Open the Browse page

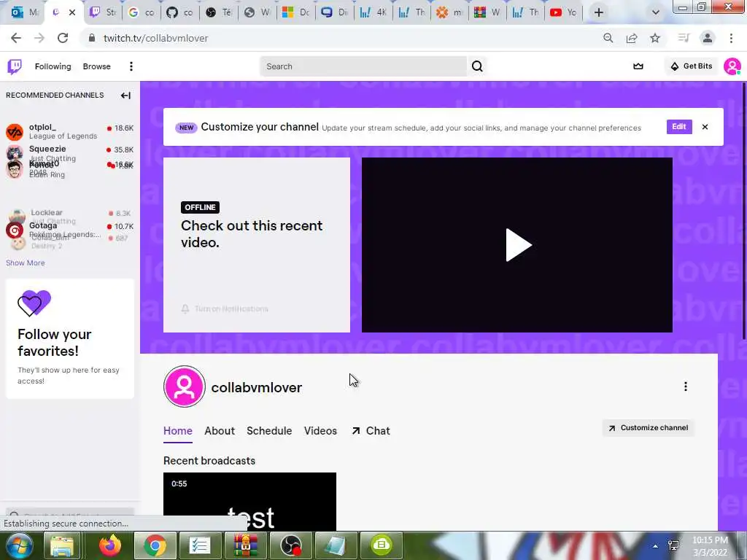(x=97, y=66)
